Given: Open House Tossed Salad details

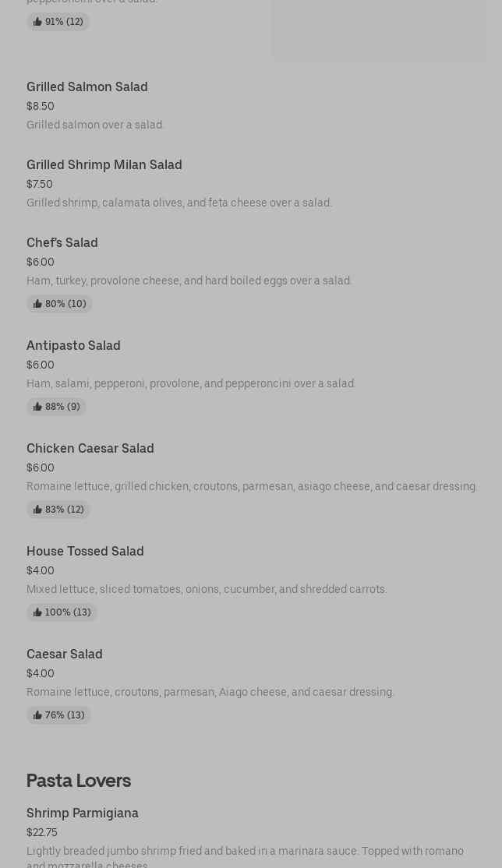Looking at the screenshot, I should pos(85,551).
